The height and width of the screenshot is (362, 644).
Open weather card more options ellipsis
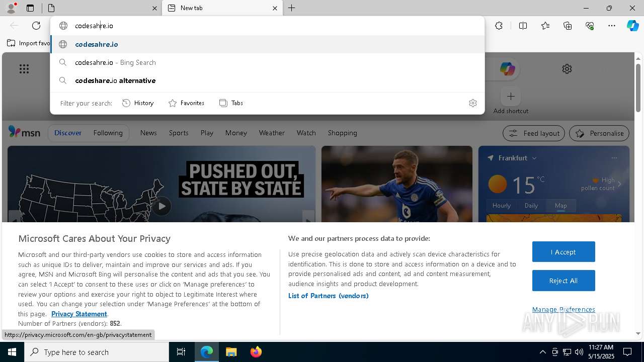click(x=614, y=158)
